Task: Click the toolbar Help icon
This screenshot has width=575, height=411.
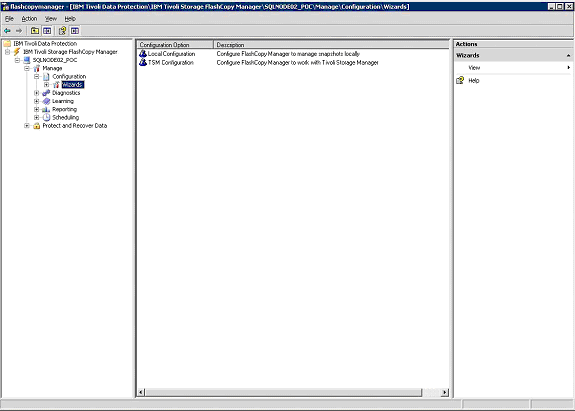Action: (x=63, y=31)
